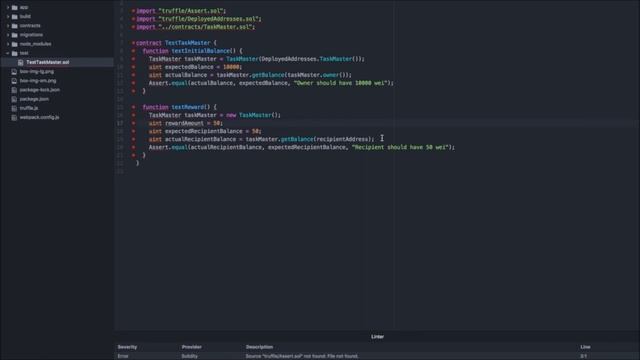Image resolution: width=640 pixels, height=360 pixels.
Task: Expand the migrations folder chevron
Action: [x=8, y=35]
